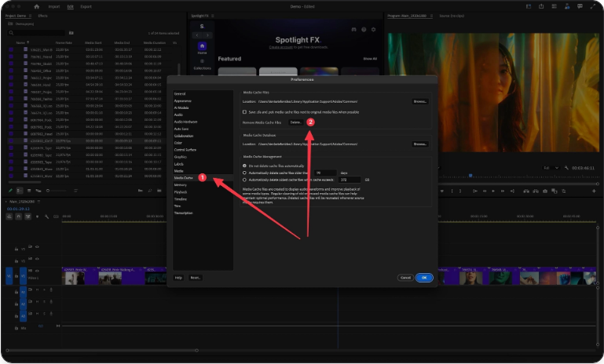Click the Home icon in the top bar
604x364 pixels.
37,6
